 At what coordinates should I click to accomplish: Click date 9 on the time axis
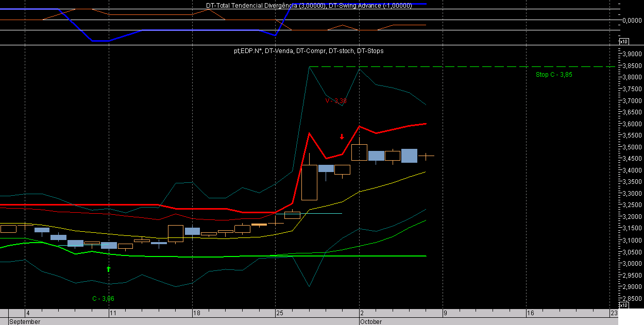(446, 313)
